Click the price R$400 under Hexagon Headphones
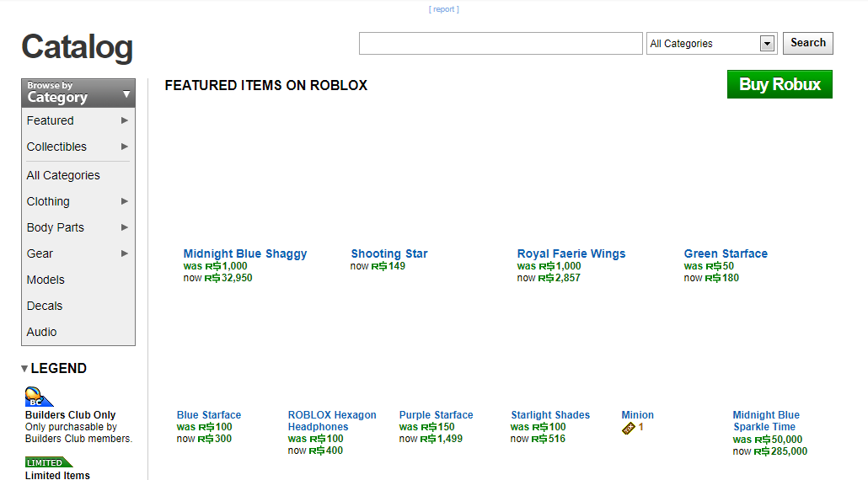The image size is (868, 480). pyautogui.click(x=326, y=451)
